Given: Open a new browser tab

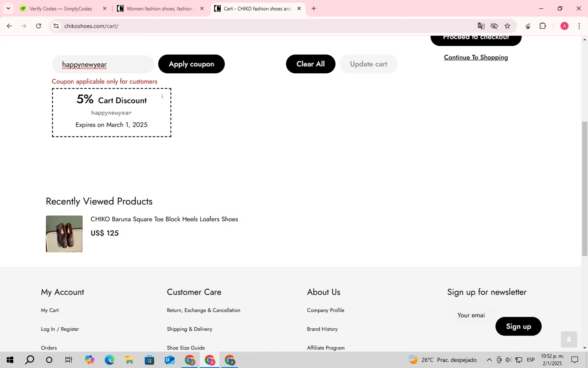Looking at the screenshot, I should point(314,8).
